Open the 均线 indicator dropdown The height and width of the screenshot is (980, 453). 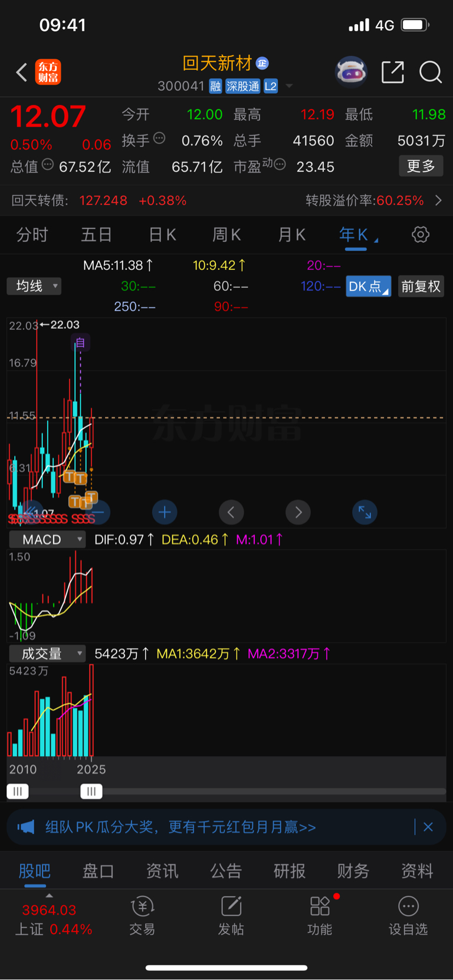34,286
